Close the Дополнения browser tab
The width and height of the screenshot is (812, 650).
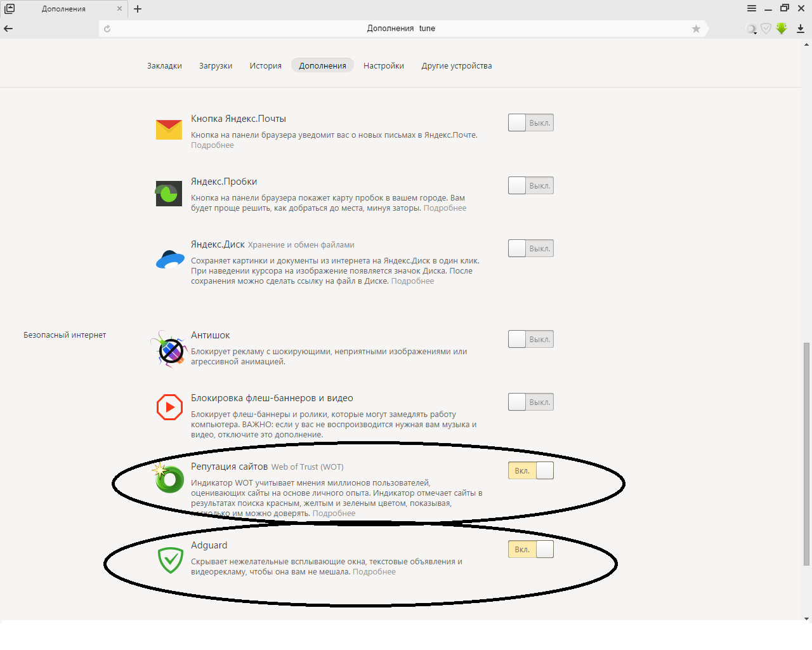click(119, 9)
